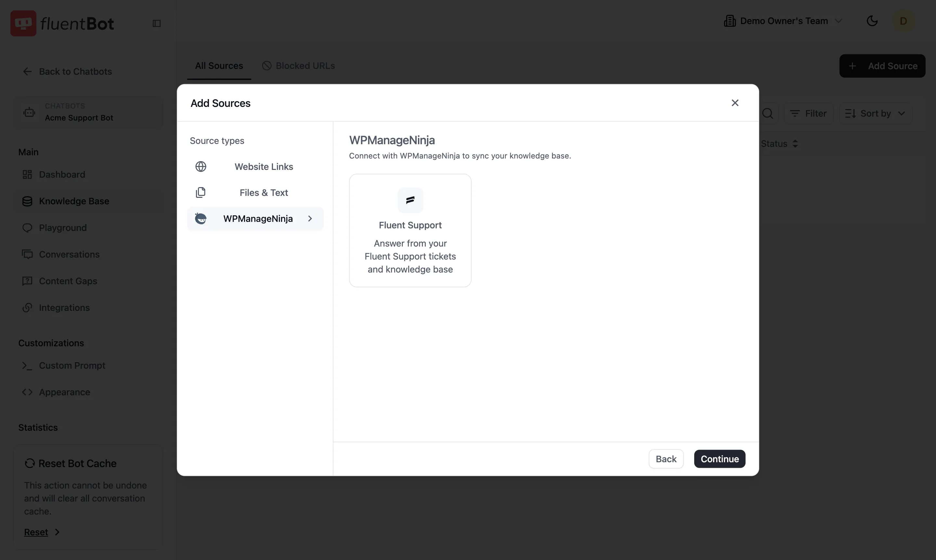
Task: Click the Conversations icon
Action: pos(27,254)
